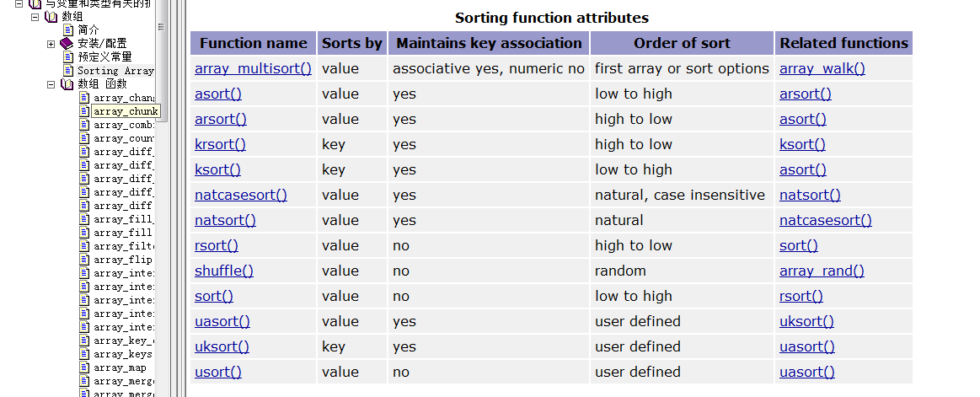Collapse the 数组 函数 tree node
This screenshot has height=397, width=980.
click(x=51, y=84)
